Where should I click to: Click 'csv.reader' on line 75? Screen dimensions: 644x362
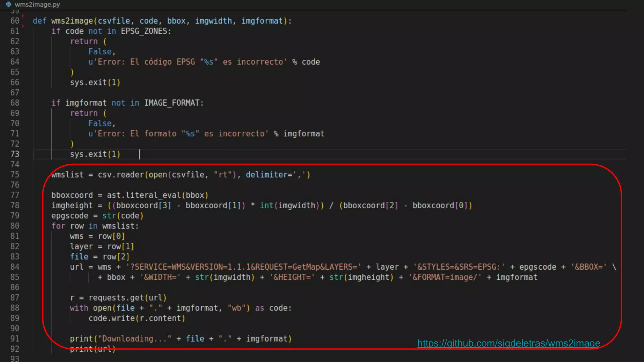point(121,174)
